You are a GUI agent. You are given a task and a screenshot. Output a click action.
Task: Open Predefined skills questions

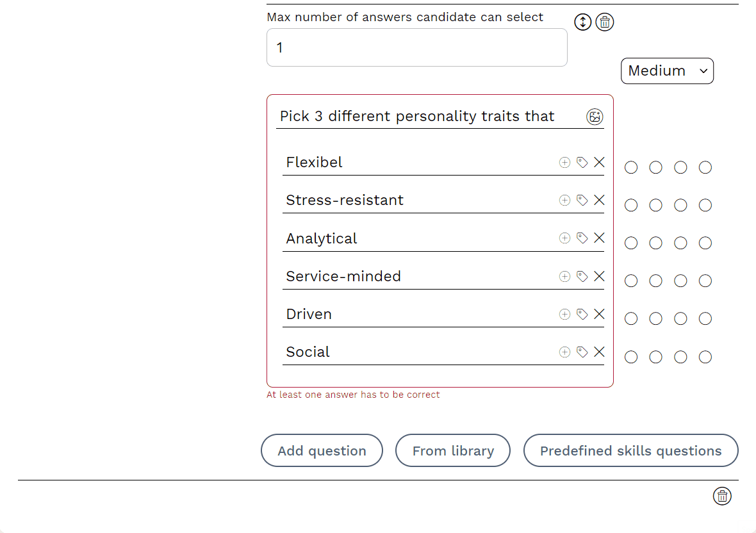coord(630,451)
